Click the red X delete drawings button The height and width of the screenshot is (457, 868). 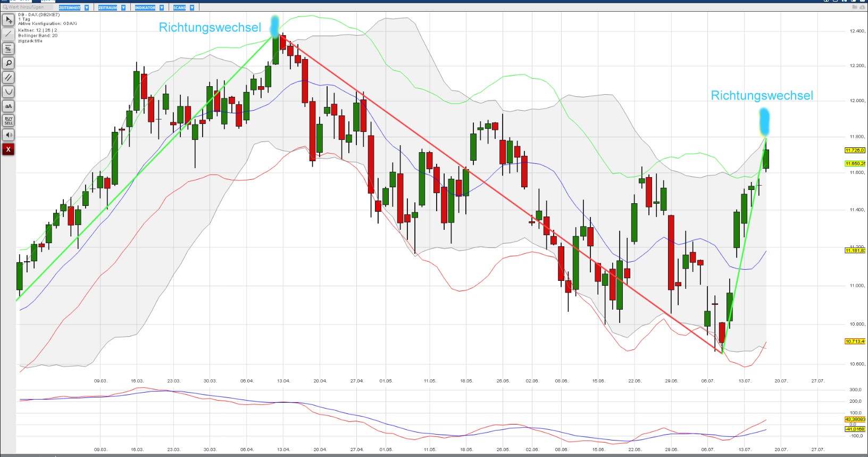[x=9, y=149]
